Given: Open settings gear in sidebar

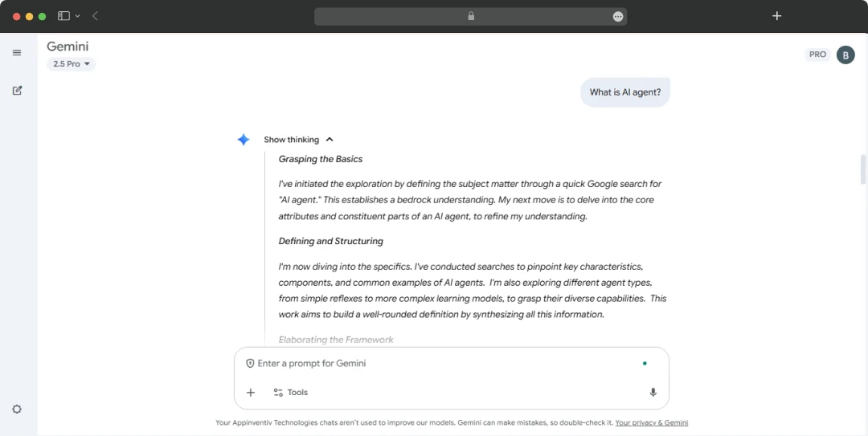Looking at the screenshot, I should click(17, 410).
